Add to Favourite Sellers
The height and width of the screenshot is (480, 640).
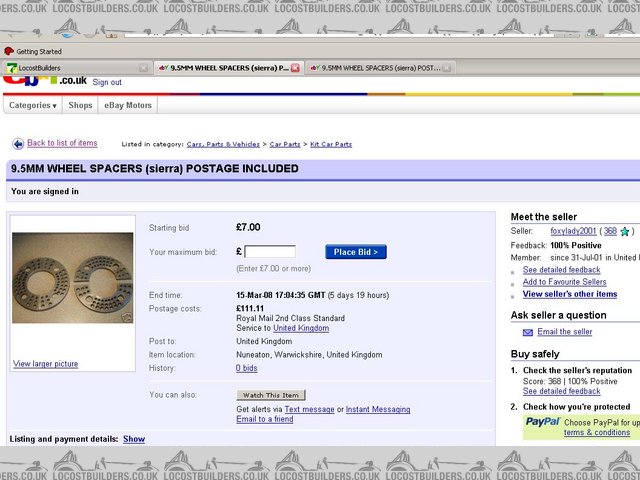pyautogui.click(x=564, y=282)
